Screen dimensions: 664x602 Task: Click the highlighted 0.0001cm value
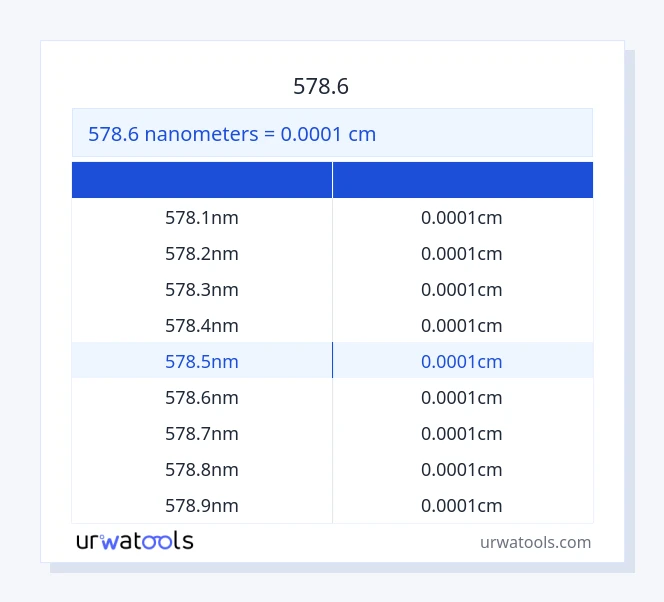click(462, 361)
